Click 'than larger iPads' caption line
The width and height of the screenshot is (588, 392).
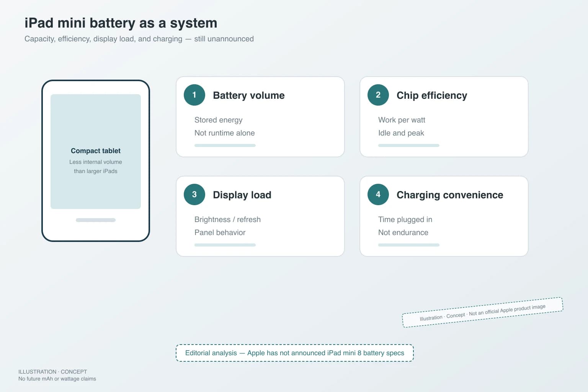(x=96, y=171)
